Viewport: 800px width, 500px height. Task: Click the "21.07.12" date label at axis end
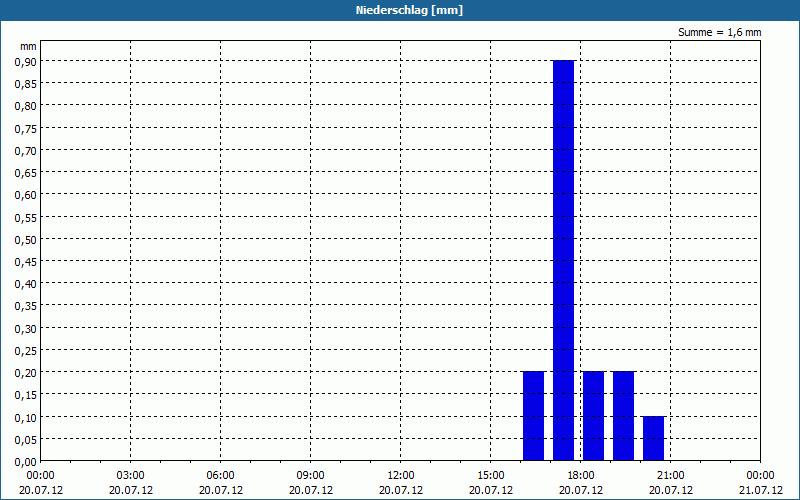[x=760, y=491]
